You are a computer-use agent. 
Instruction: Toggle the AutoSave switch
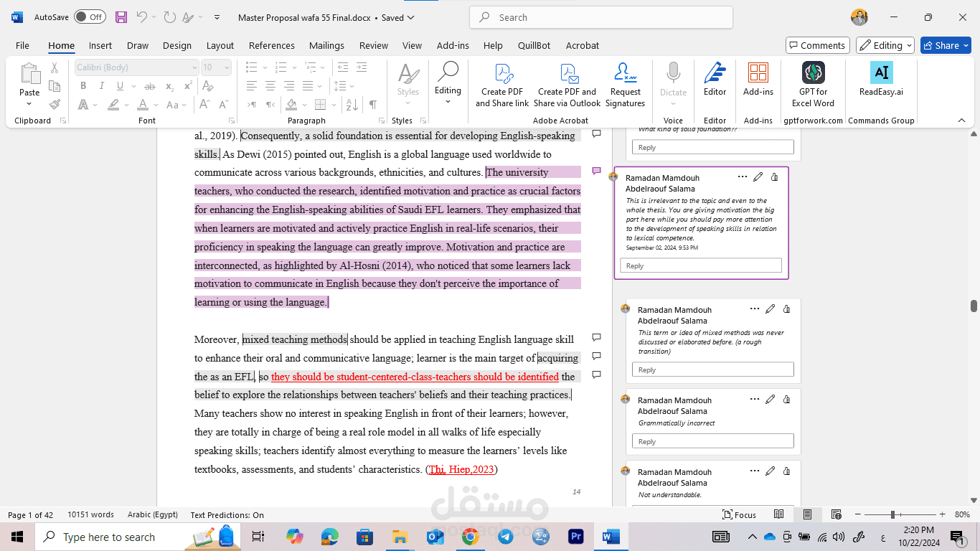90,17
